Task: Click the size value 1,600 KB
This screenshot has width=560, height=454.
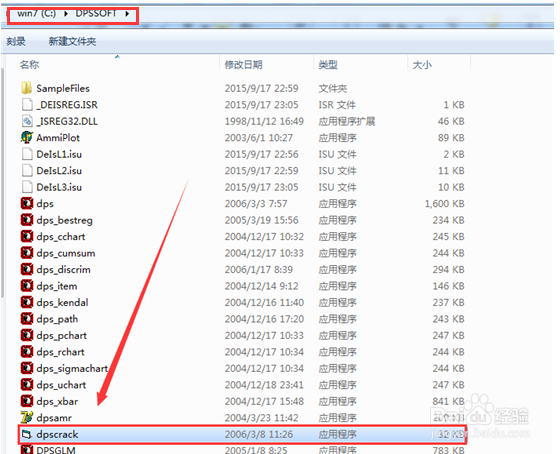Action: pos(445,204)
